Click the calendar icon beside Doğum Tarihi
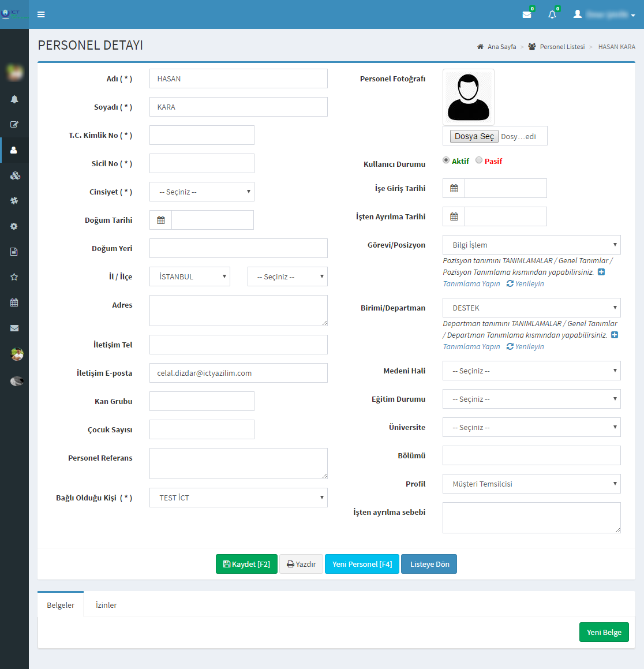Image resolution: width=644 pixels, height=669 pixels. [161, 220]
